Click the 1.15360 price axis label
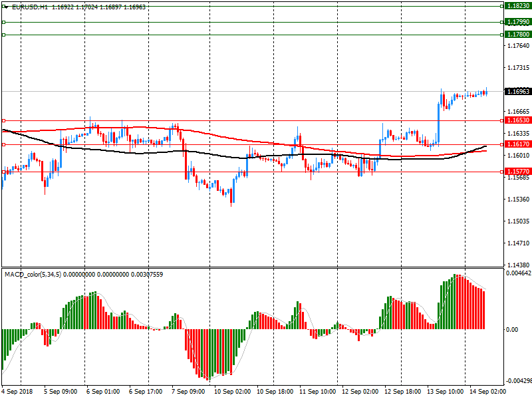Image resolution: width=532 pixels, height=399 pixels. 518,199
